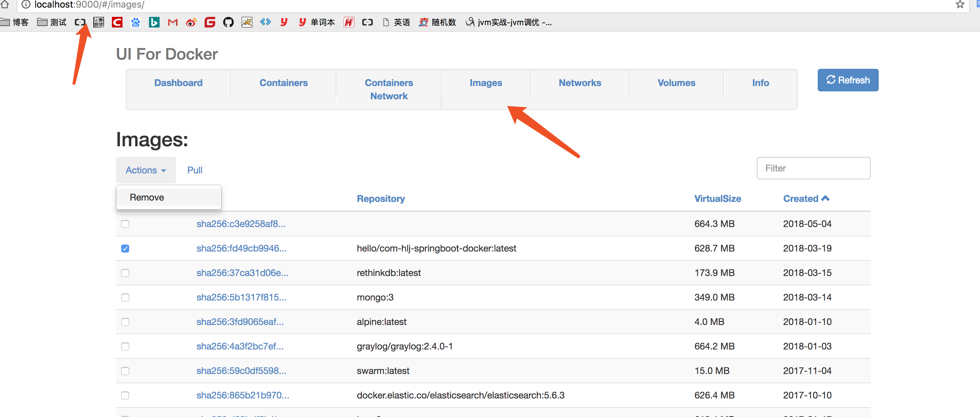The image size is (980, 417).
Task: Switch to the Containers tab
Action: tap(283, 83)
